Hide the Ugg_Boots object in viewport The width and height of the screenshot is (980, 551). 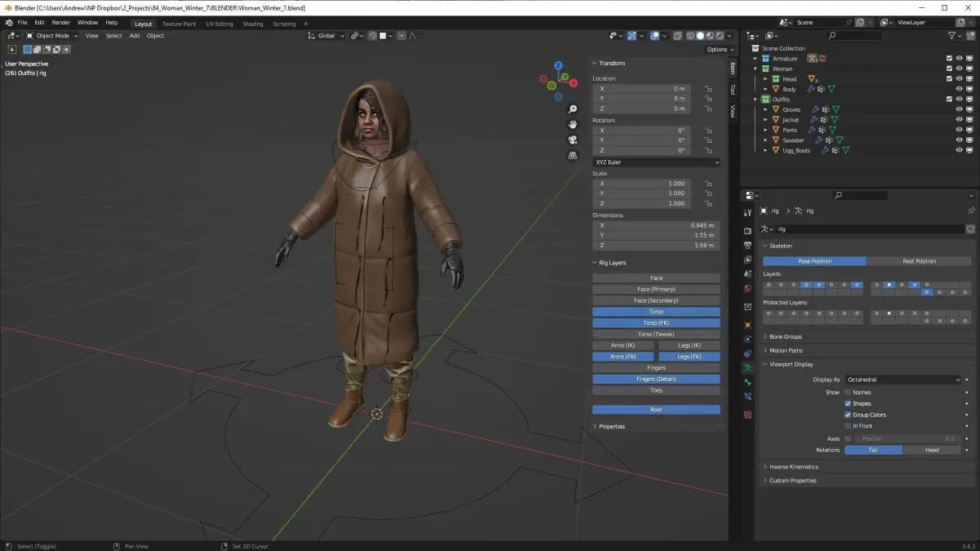pos(960,150)
